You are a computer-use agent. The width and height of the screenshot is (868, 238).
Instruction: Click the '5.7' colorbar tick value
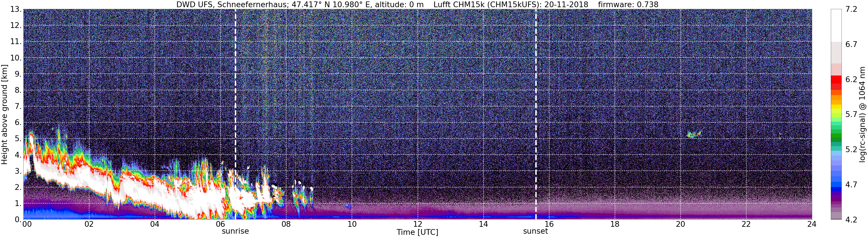pos(851,114)
